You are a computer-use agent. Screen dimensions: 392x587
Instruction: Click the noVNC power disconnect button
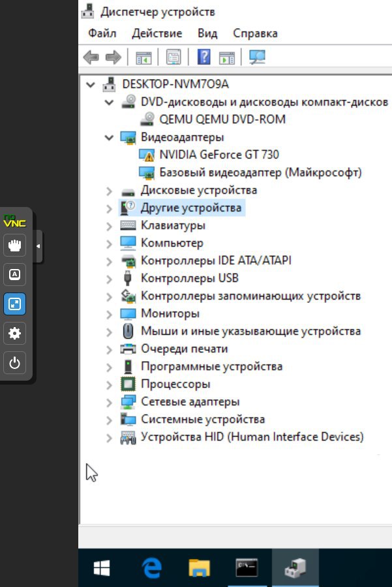pyautogui.click(x=14, y=362)
